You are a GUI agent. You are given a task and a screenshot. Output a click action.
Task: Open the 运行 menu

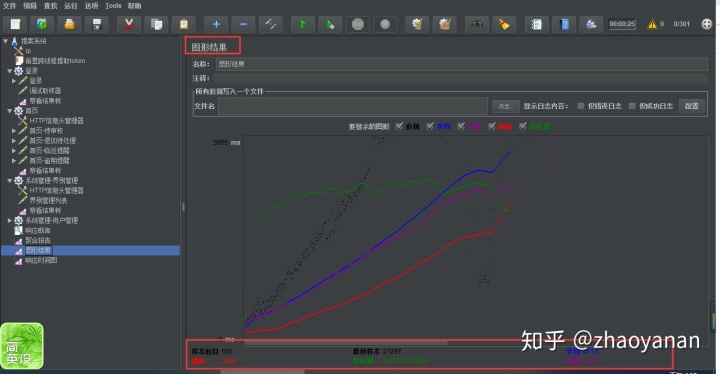click(71, 6)
